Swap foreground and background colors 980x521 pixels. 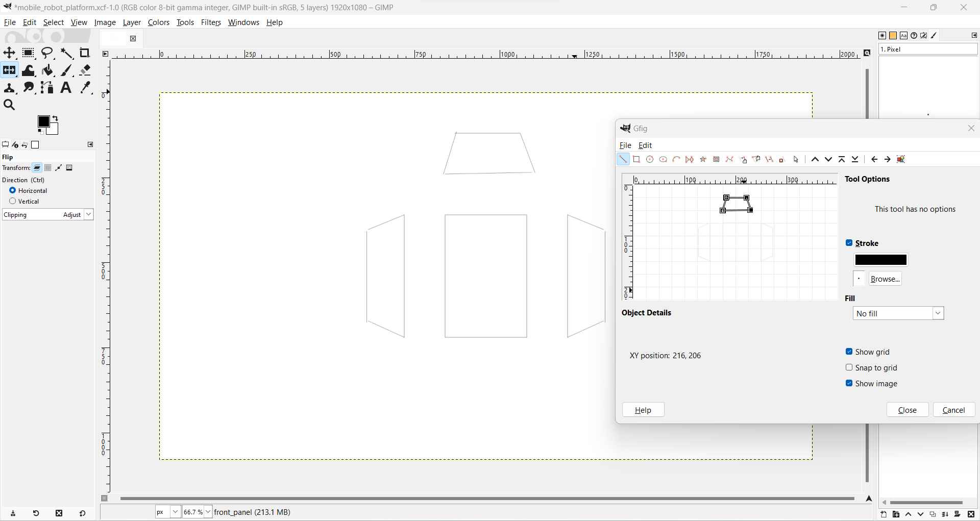click(x=56, y=118)
